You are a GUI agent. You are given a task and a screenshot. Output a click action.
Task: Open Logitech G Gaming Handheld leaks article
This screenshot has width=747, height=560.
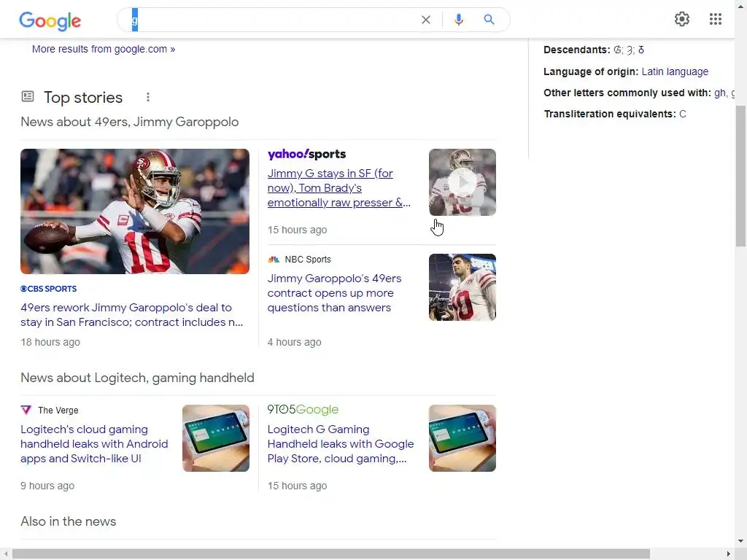point(341,444)
